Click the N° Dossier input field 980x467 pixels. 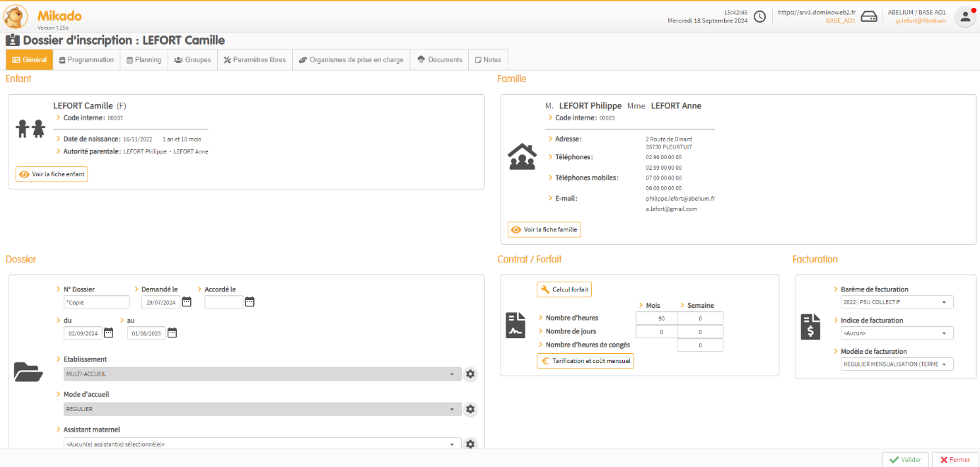(96, 302)
